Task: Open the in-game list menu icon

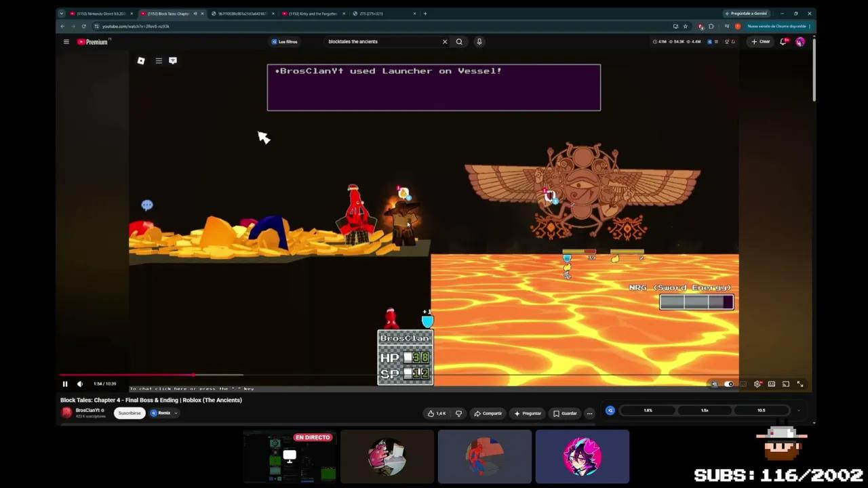Action: click(159, 61)
